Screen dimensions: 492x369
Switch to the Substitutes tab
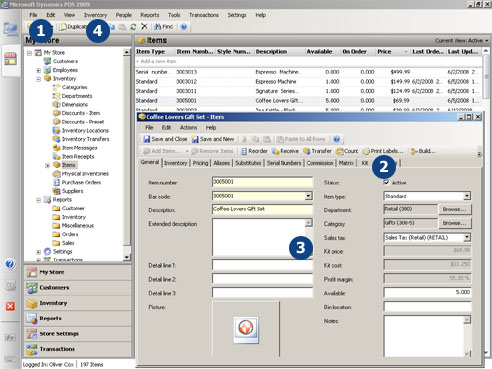click(x=248, y=163)
